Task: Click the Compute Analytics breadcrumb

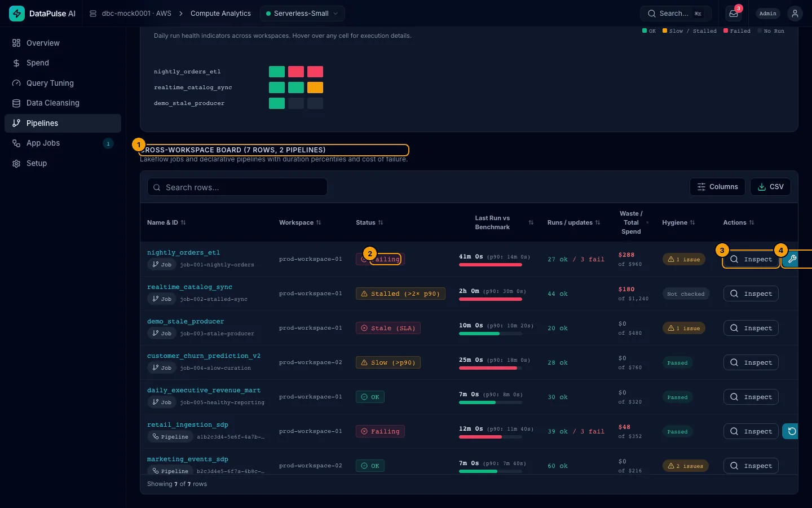Action: click(220, 14)
